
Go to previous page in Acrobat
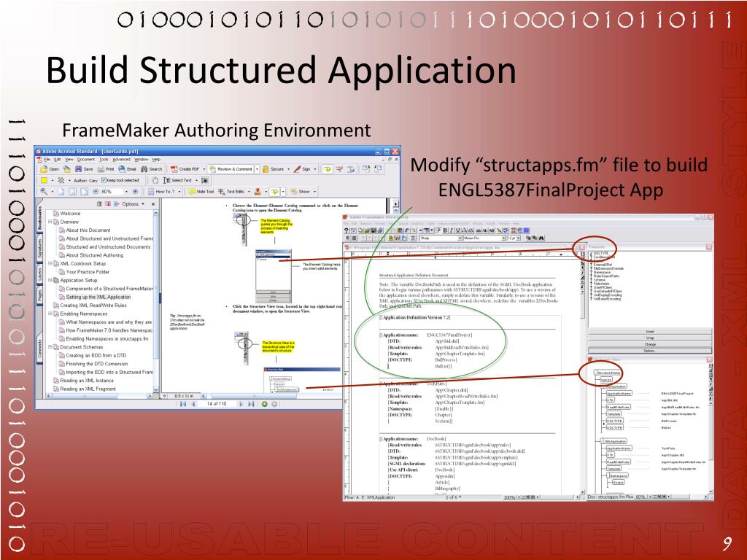click(193, 404)
